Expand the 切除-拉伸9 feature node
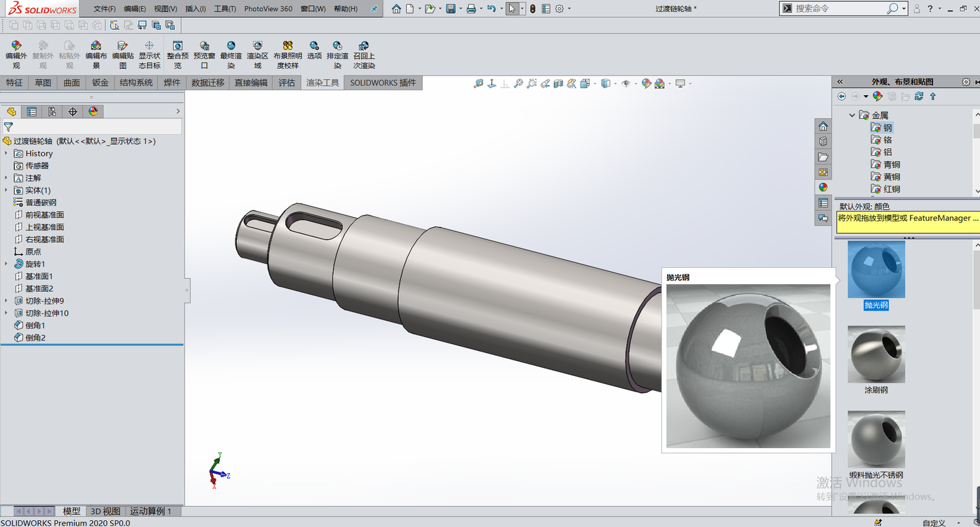This screenshot has height=527, width=980. (x=6, y=301)
